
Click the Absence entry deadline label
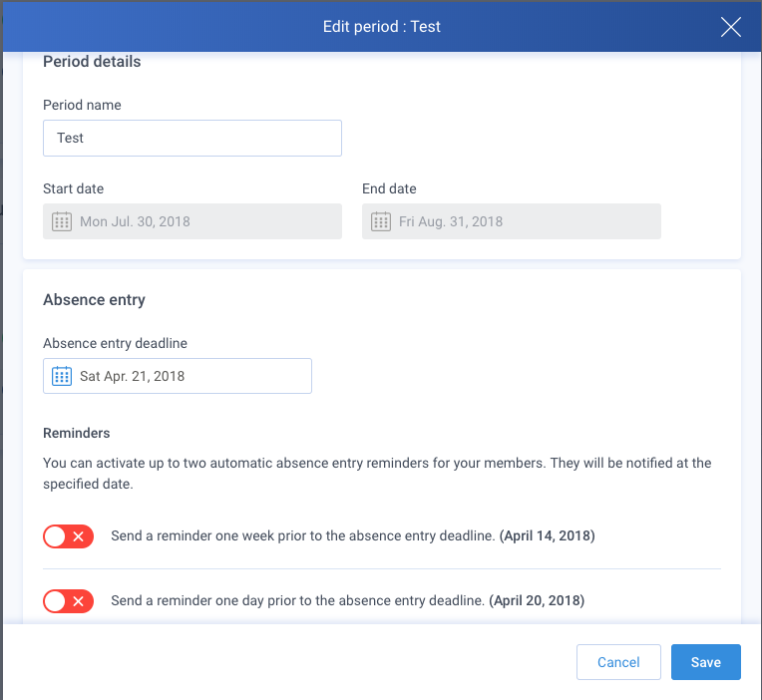tap(115, 343)
